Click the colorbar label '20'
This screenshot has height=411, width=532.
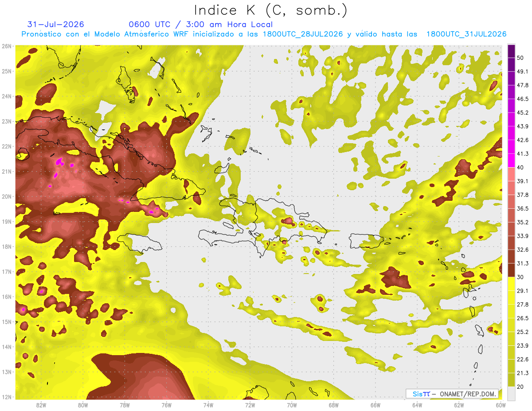coord(520,387)
